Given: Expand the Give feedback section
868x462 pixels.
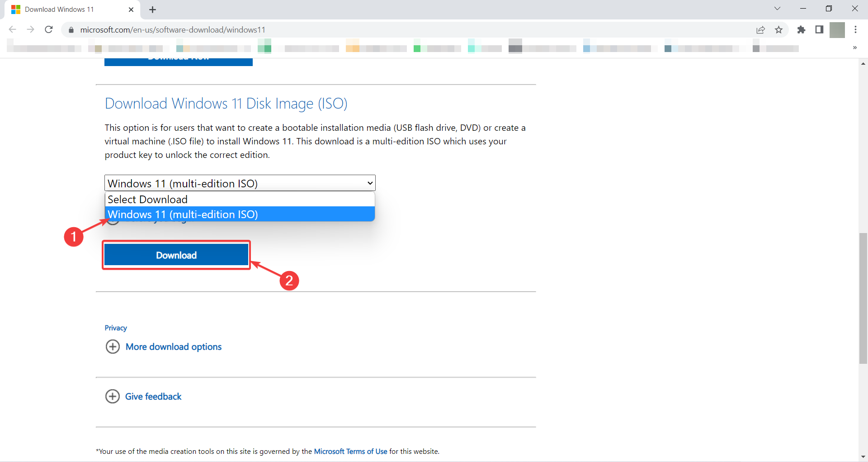Looking at the screenshot, I should click(153, 396).
